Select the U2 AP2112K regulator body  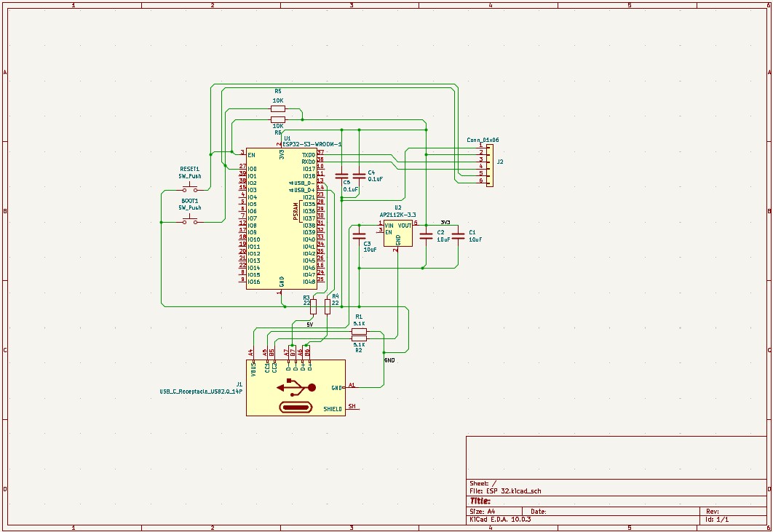[x=398, y=234]
